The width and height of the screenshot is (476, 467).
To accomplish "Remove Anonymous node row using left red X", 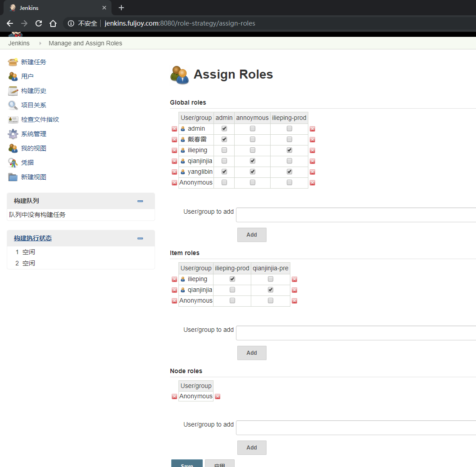I will tap(174, 397).
